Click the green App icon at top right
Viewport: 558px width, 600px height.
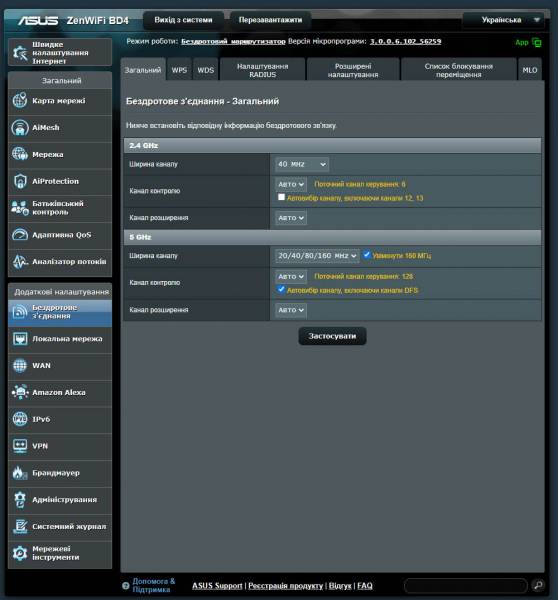pos(537,43)
